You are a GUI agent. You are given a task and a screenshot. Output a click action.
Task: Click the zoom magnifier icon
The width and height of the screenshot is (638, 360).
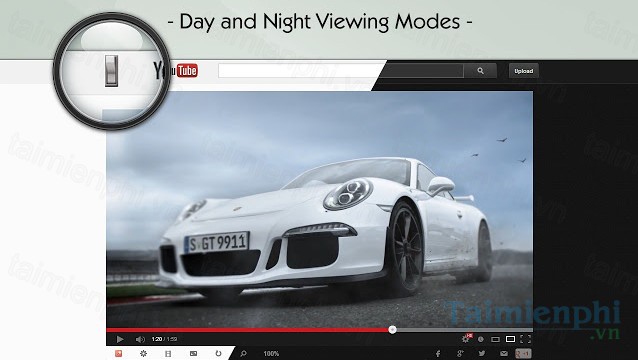coord(243,353)
